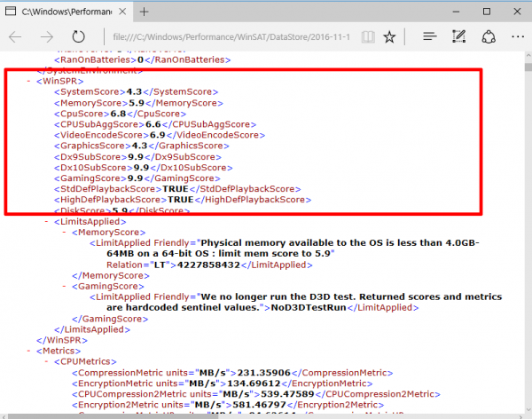532x419 pixels.
Task: Collapse the MemoryScore node under LimitsApplied
Action: coord(64,233)
